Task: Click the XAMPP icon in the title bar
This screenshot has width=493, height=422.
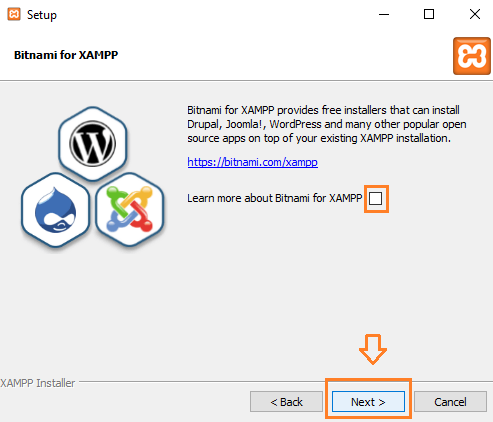Action: coord(14,14)
